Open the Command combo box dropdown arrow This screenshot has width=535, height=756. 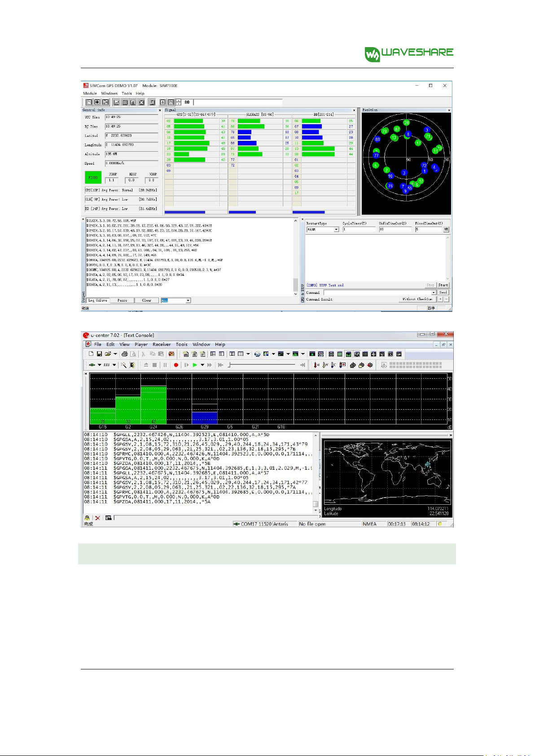click(x=434, y=293)
